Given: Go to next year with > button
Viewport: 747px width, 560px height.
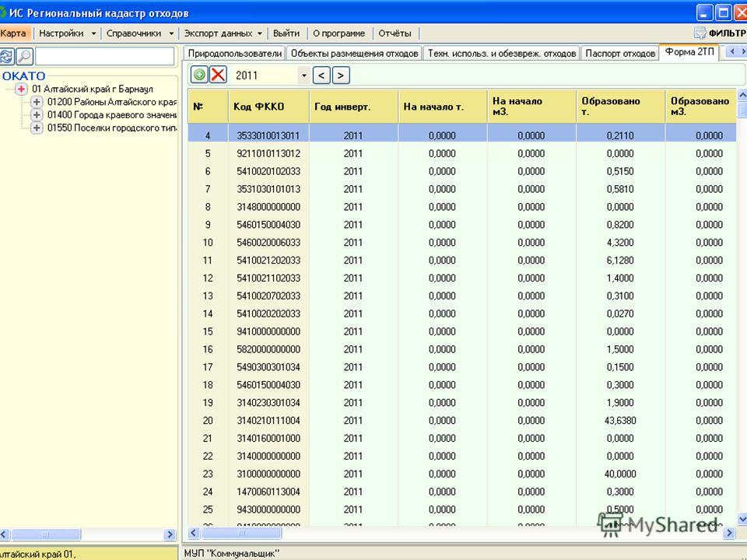Looking at the screenshot, I should (x=341, y=75).
